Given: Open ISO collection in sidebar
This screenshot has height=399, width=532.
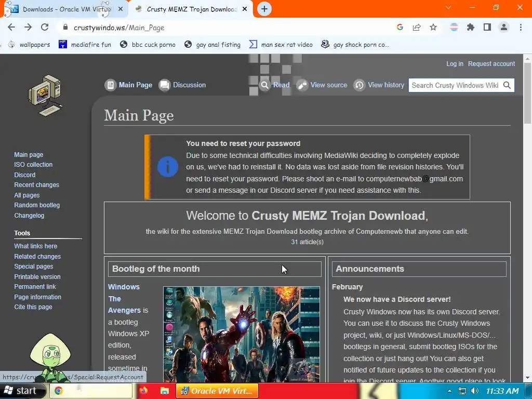Looking at the screenshot, I should (x=33, y=165).
